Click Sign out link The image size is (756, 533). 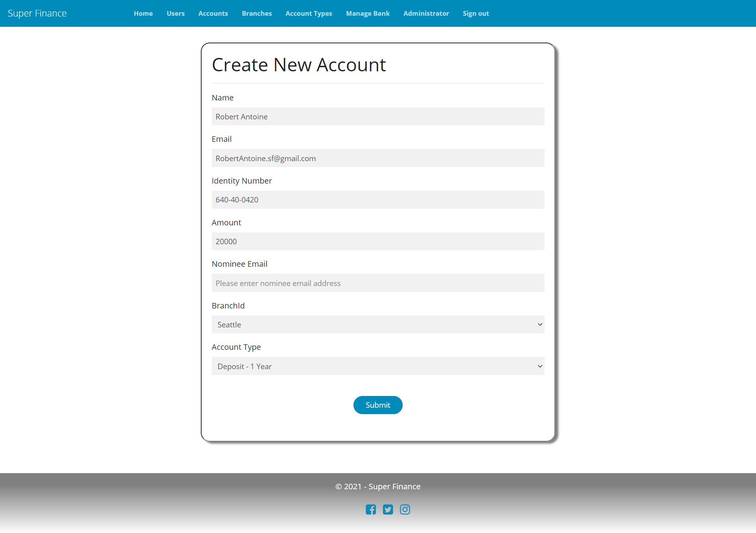(x=476, y=13)
